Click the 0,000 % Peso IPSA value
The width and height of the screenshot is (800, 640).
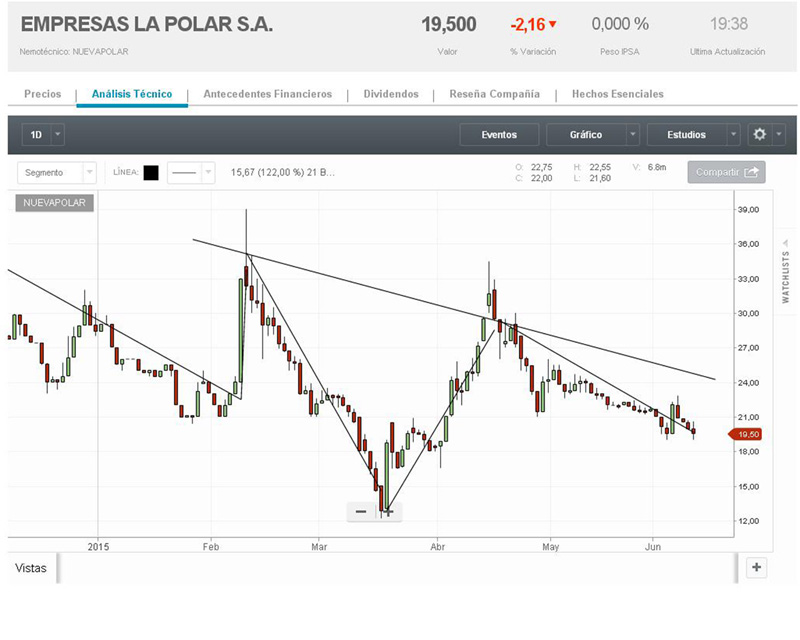pos(620,23)
